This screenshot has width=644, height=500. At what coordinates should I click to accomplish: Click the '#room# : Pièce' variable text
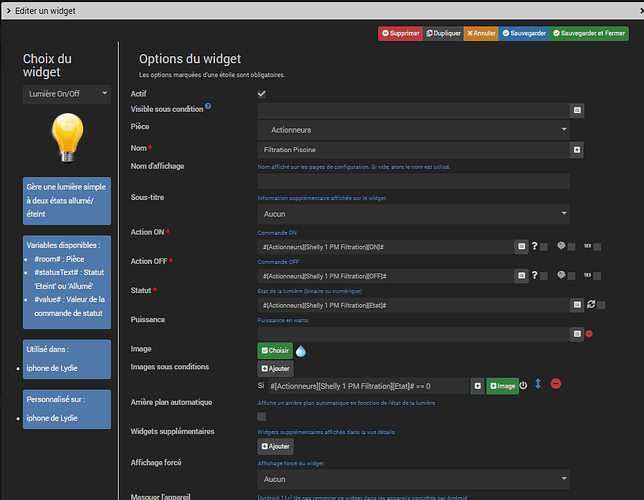coord(59,259)
